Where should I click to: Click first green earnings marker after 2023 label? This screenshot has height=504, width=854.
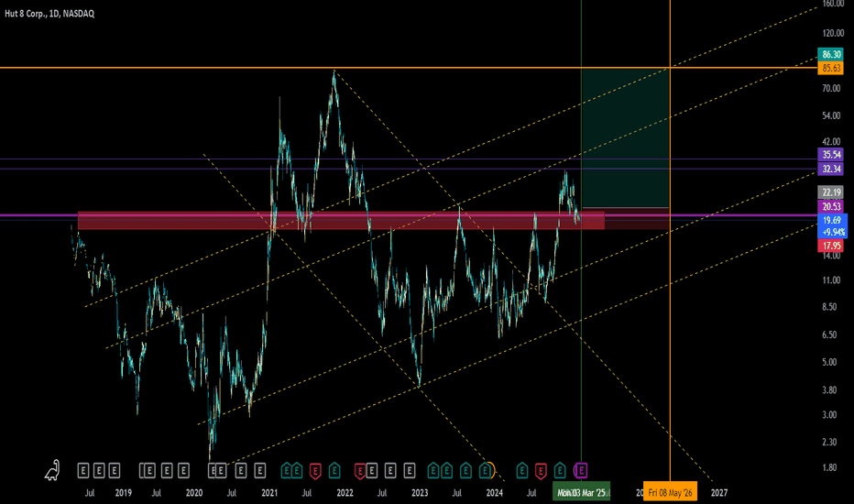[433, 470]
